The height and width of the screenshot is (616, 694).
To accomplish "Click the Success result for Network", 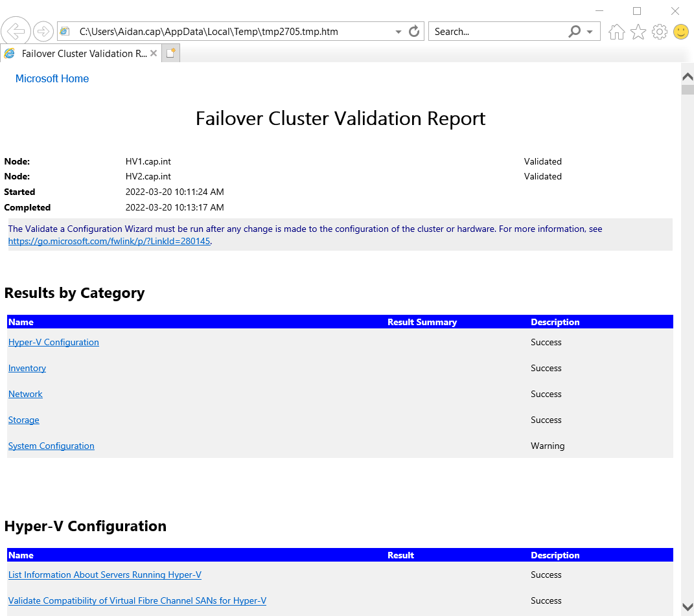I will point(546,394).
